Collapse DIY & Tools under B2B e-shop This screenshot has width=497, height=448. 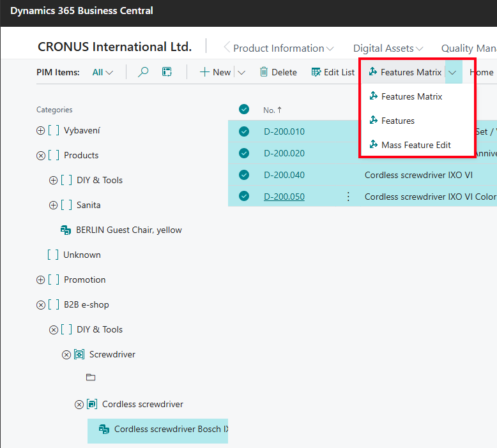[53, 330]
